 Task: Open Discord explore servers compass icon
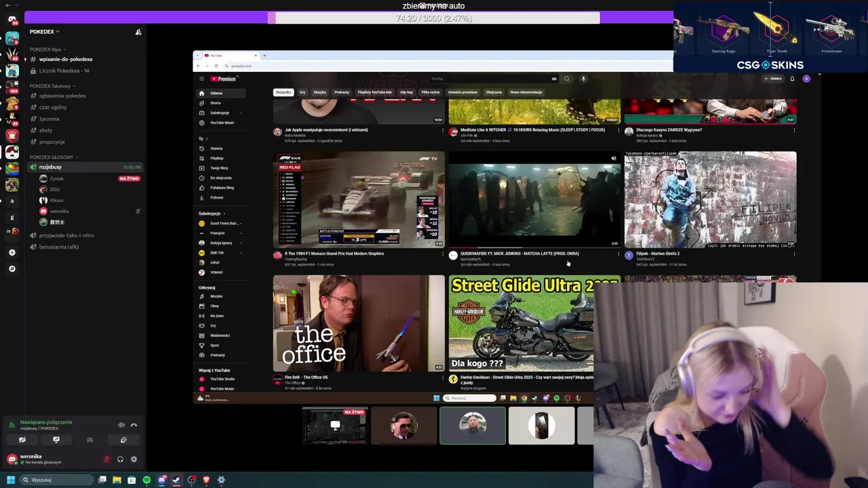[12, 269]
